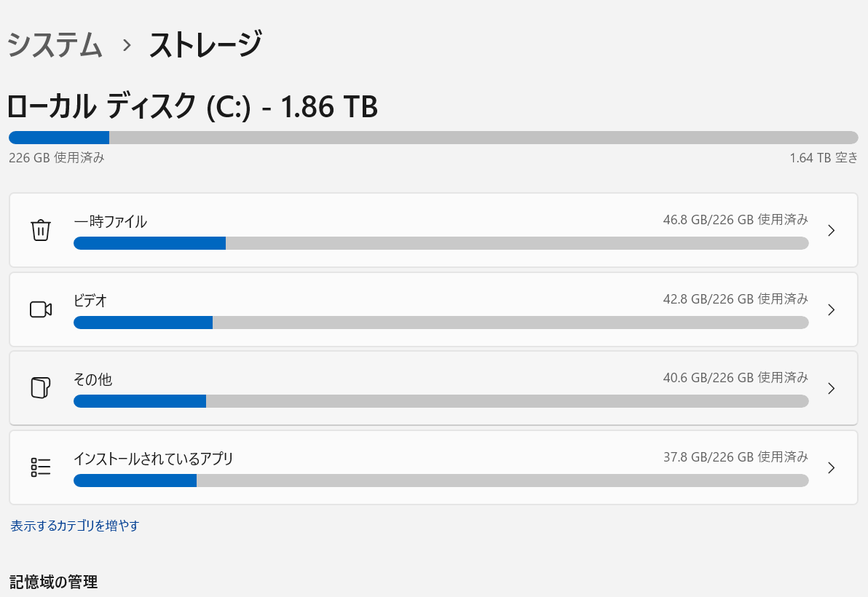Viewport: 868px width, 597px height.
Task: Expand the 一時ファイル chevron arrow
Action: pos(831,230)
